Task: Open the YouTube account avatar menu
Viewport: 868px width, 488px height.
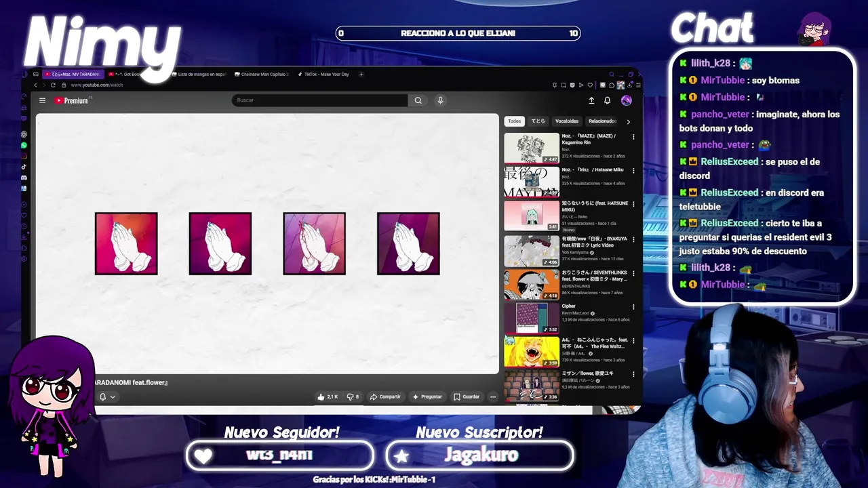Action: click(x=626, y=100)
